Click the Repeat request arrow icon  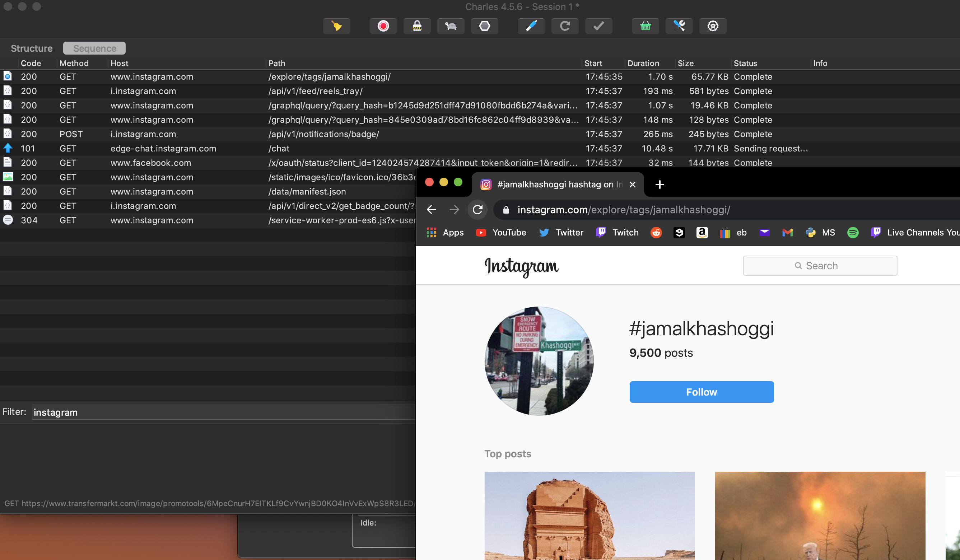point(565,26)
